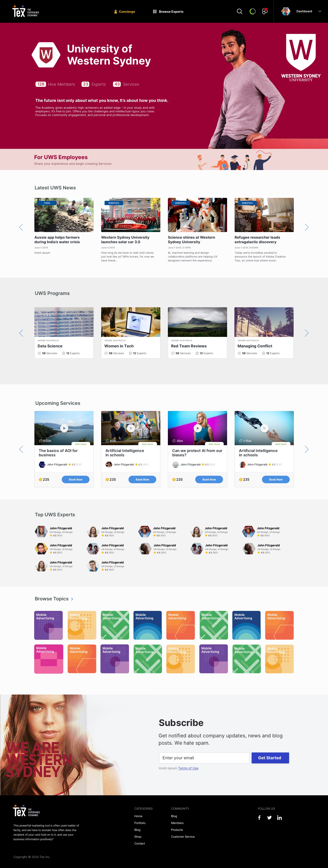Screen dimensions: 328x868
Task: Book Now for 'The basics of AOI for business'
Action: (75, 480)
